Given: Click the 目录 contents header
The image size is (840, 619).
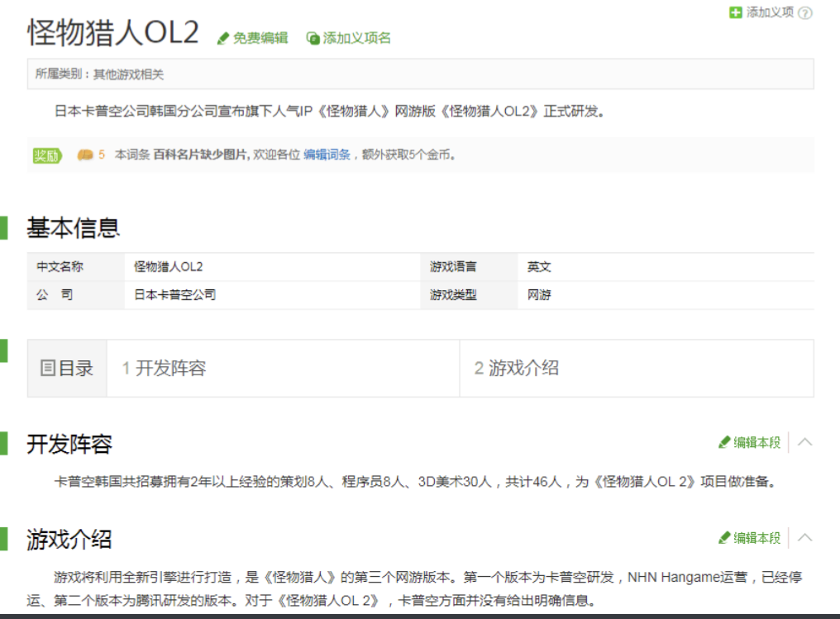Looking at the screenshot, I should tap(67, 369).
